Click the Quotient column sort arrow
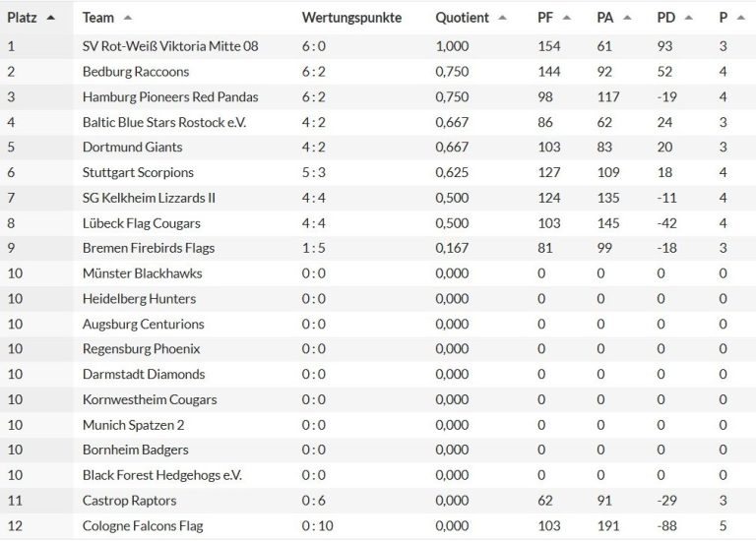This screenshot has width=756, height=541. [x=502, y=18]
